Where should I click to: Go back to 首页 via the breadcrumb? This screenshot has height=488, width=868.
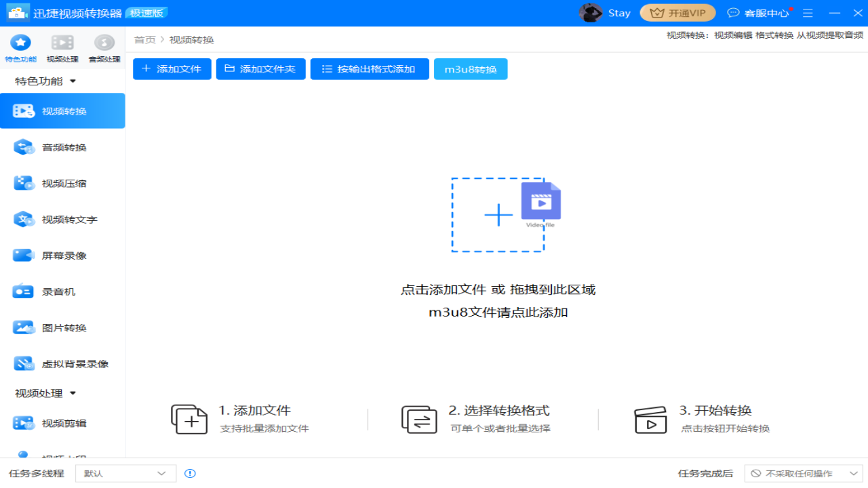pyautogui.click(x=143, y=39)
